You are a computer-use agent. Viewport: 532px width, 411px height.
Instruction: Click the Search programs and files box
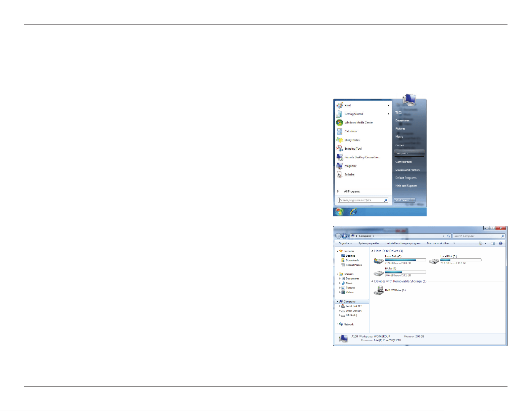click(x=363, y=200)
